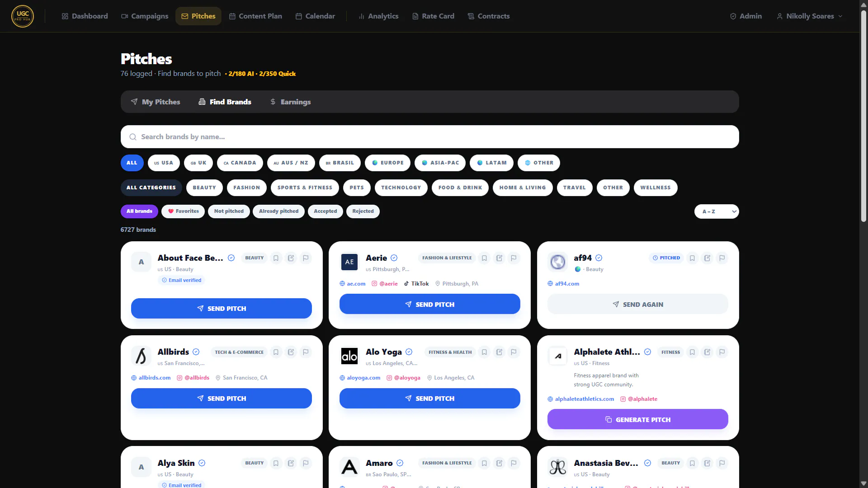Image resolution: width=868 pixels, height=488 pixels.
Task: Click the UGC Pro Hub logo
Action: (23, 16)
